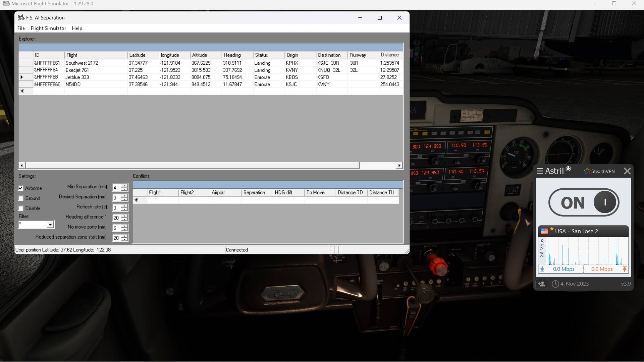The width and height of the screenshot is (644, 362).
Task: Open the Flight Simulator menu
Action: click(48, 28)
